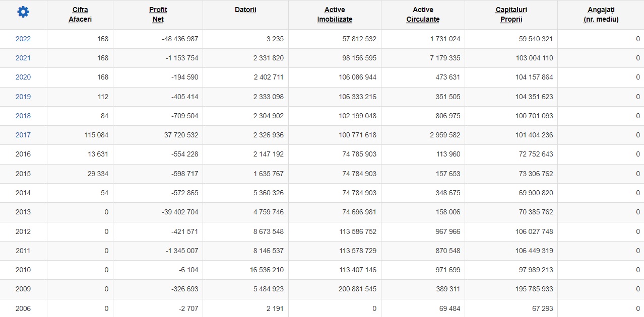Select the 2013 year cell
644x317 pixels.
tap(23, 212)
